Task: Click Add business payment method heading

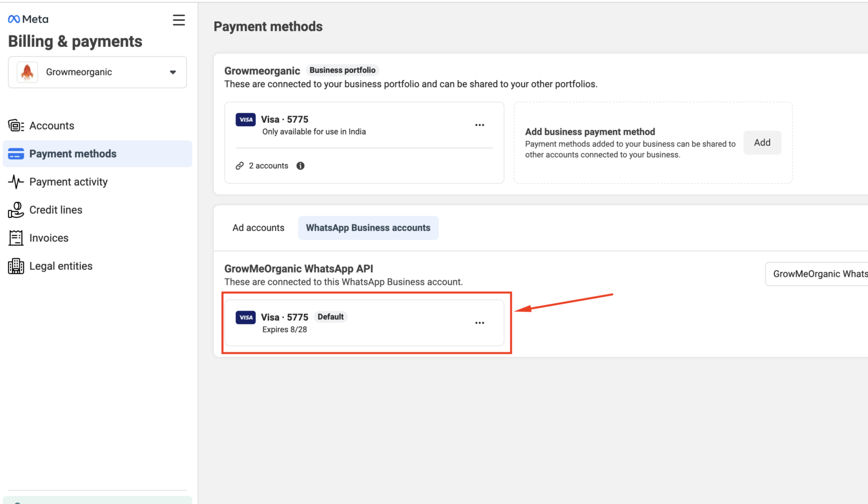Action: click(590, 132)
